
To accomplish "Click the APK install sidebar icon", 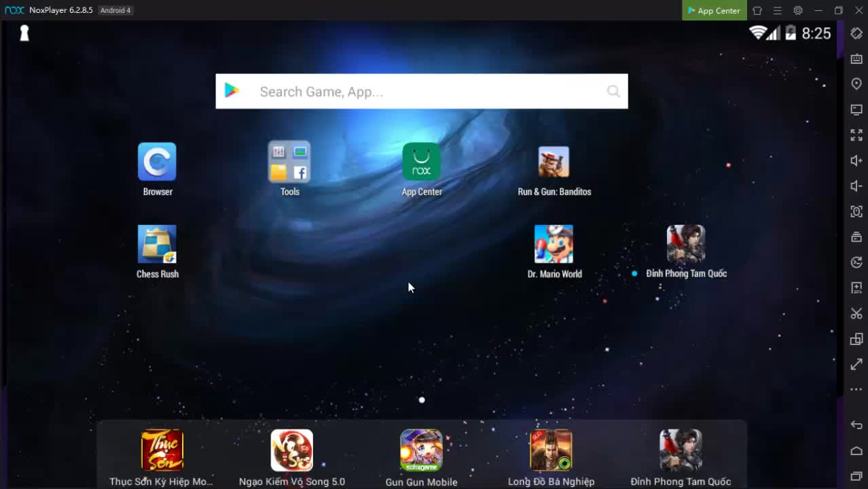I will (856, 288).
